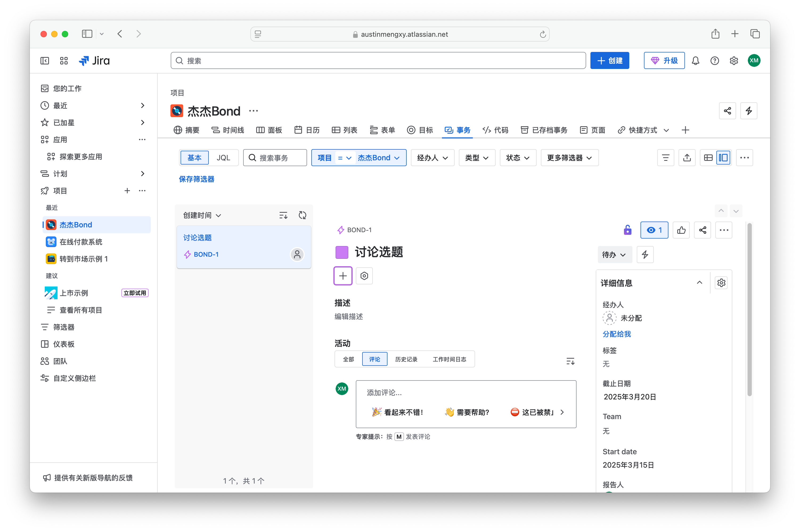800x532 pixels.
Task: Collapse the 详细信息 details section
Action: tap(699, 283)
